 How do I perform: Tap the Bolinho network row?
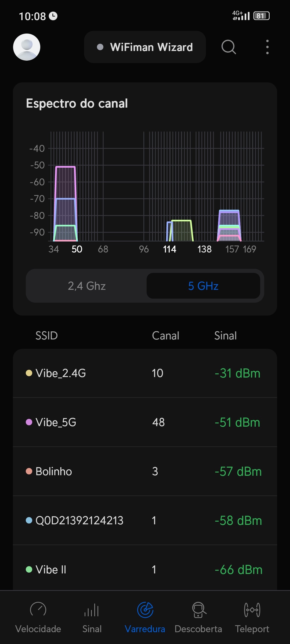click(x=145, y=471)
